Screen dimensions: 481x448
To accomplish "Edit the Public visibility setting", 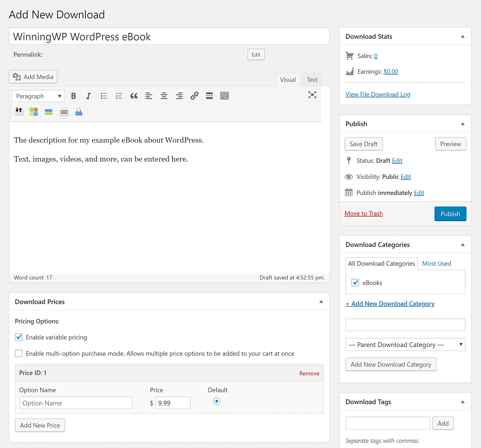I will pos(406,177).
